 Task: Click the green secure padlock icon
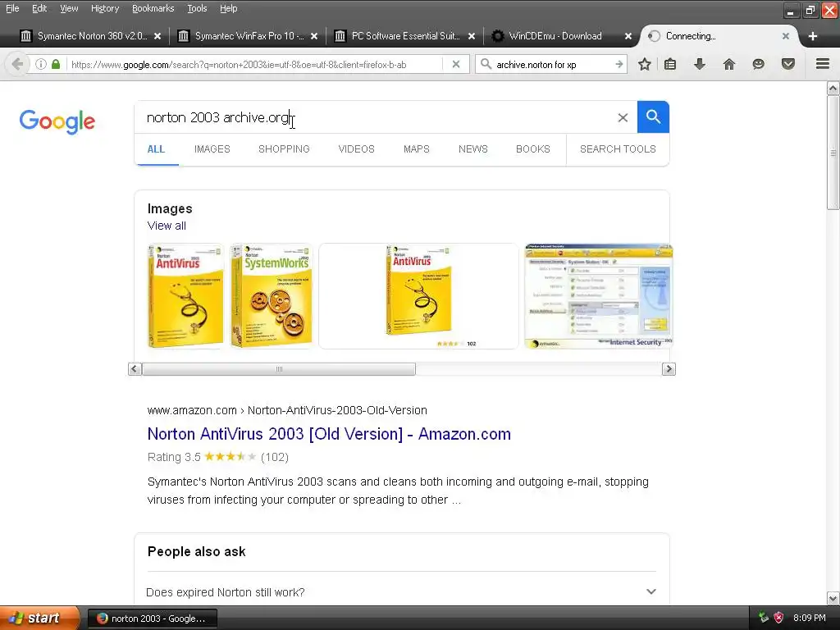[x=56, y=64]
